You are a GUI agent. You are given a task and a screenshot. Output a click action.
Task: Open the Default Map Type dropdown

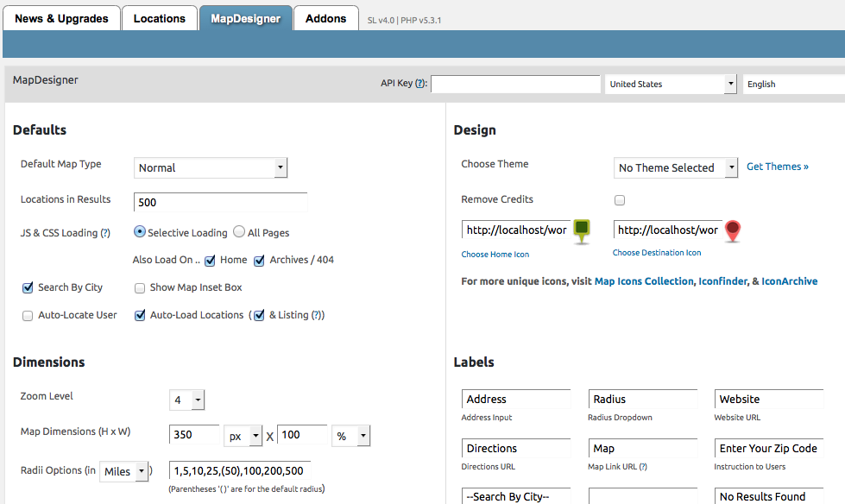tap(211, 167)
